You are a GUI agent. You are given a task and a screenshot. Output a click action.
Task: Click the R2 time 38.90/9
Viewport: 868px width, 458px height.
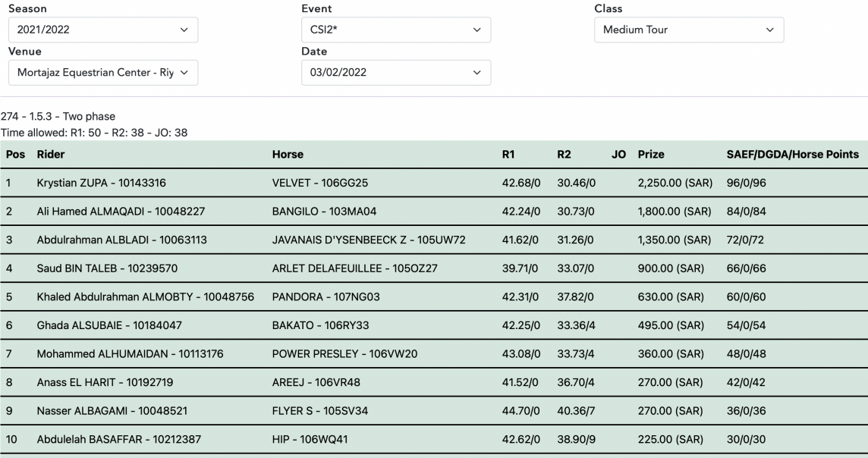[577, 439]
